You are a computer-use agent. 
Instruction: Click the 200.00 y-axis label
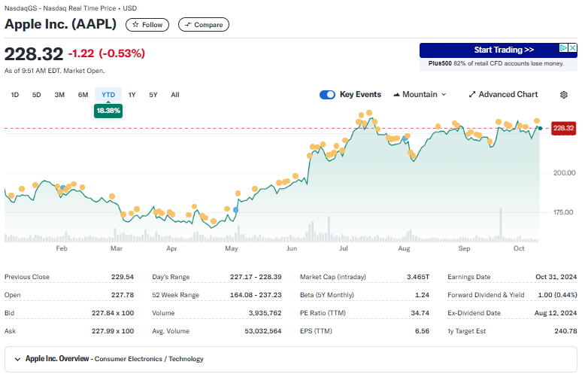[565, 173]
